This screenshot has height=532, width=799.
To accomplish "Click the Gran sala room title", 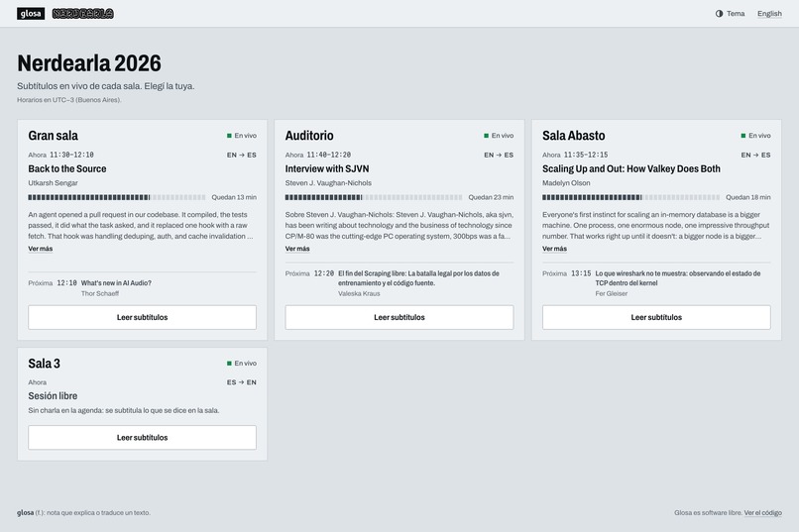I will (x=53, y=136).
